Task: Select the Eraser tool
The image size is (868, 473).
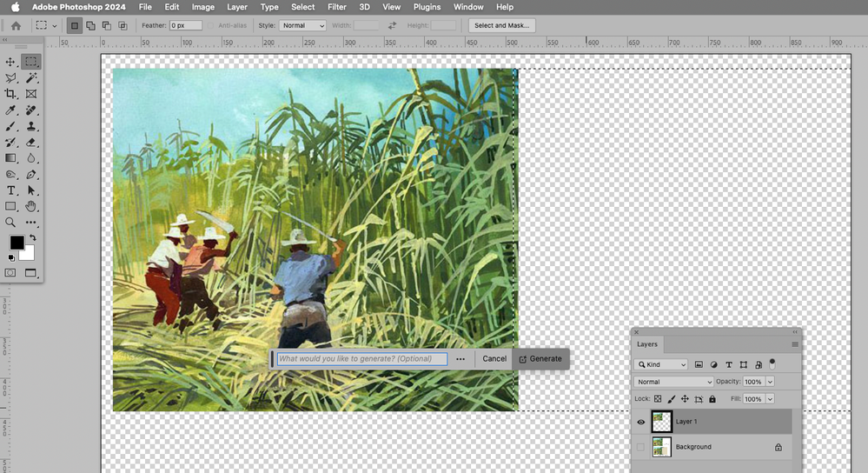Action: pos(31,143)
